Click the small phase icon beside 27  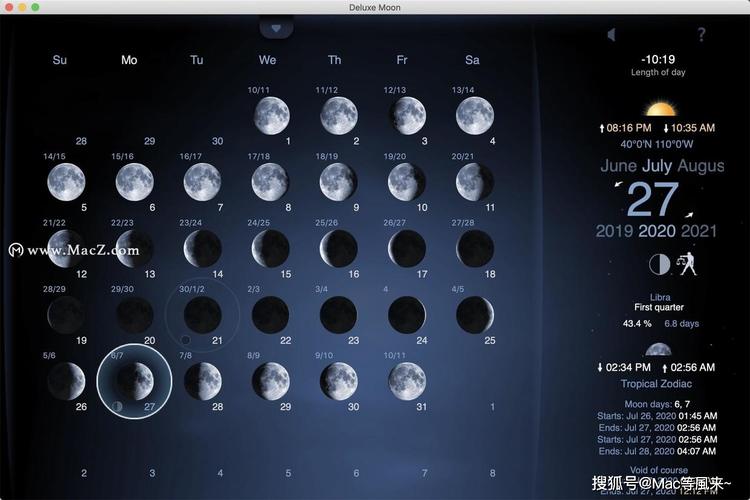point(117,407)
